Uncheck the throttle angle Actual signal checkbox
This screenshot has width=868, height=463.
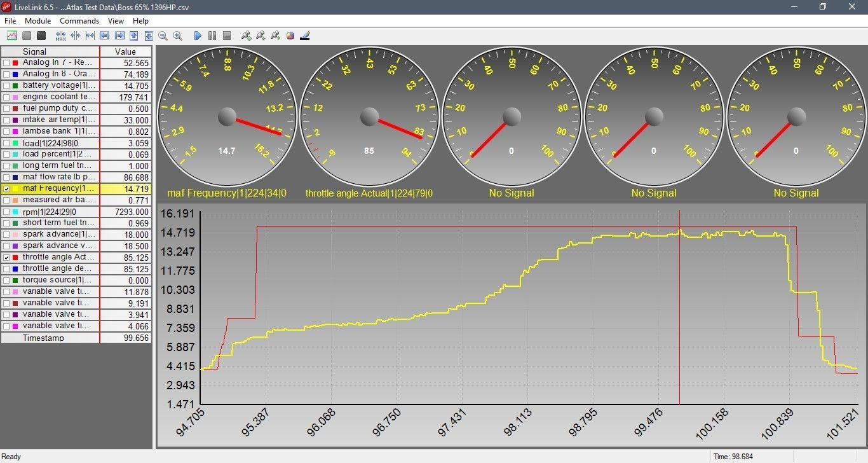coord(6,258)
